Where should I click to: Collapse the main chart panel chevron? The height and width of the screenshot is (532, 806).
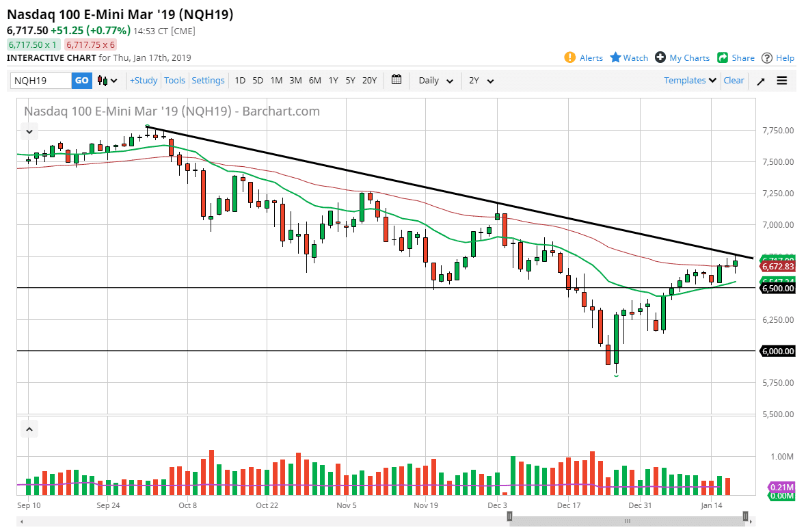pos(29,131)
